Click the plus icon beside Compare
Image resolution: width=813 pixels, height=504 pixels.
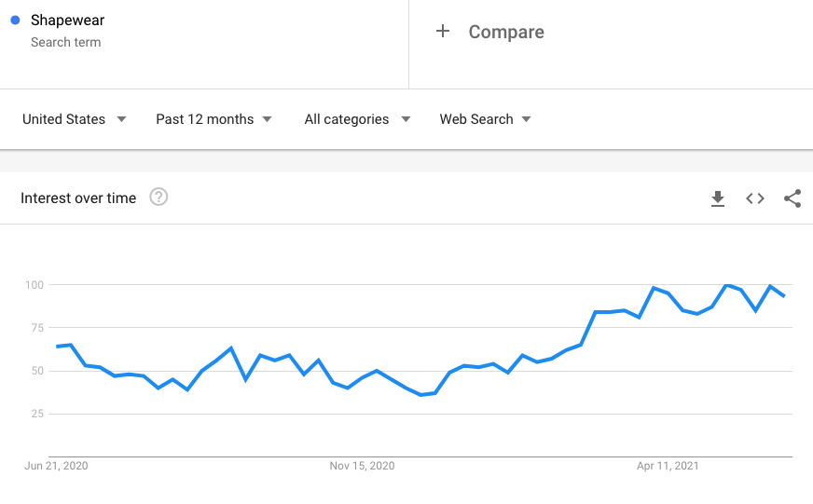tap(443, 32)
